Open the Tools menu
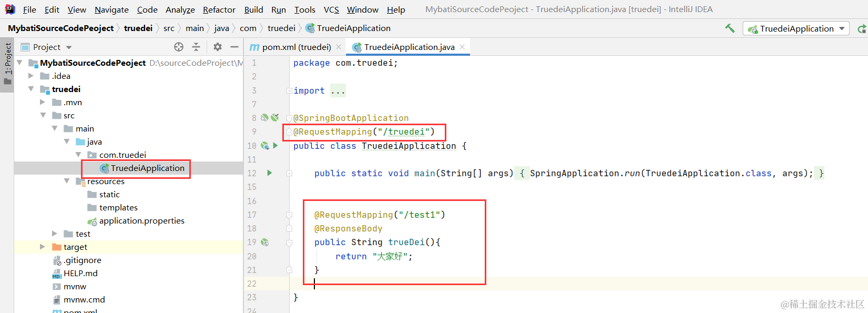 point(305,9)
